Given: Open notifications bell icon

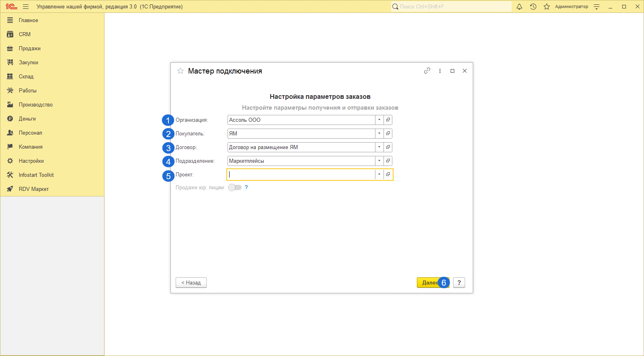Looking at the screenshot, I should (x=519, y=6).
